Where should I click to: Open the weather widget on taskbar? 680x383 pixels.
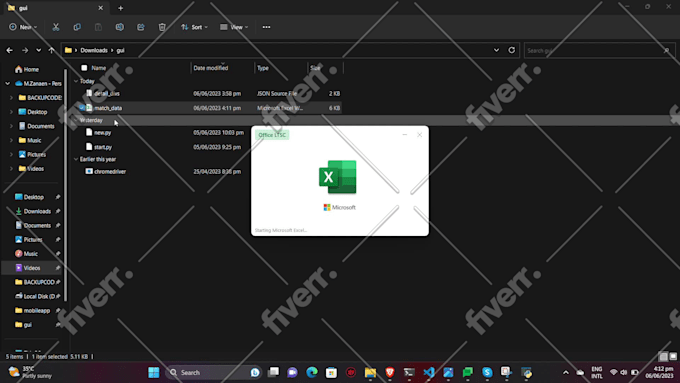coord(30,372)
